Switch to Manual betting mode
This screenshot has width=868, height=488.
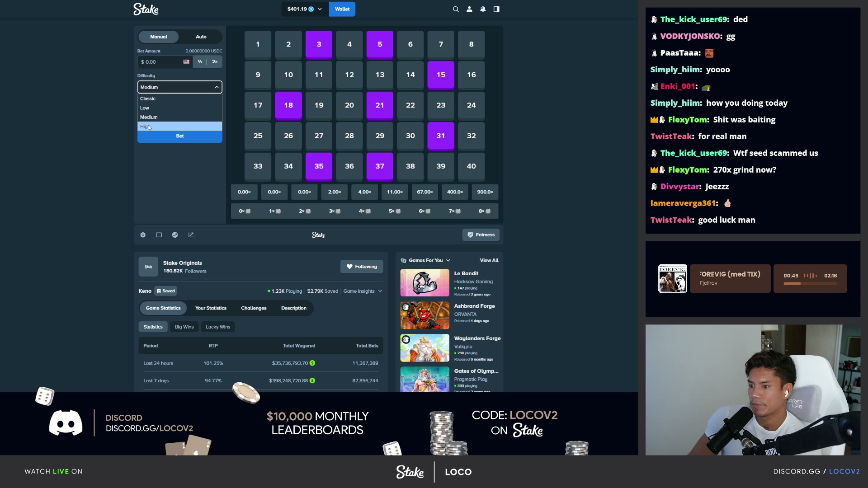159,37
